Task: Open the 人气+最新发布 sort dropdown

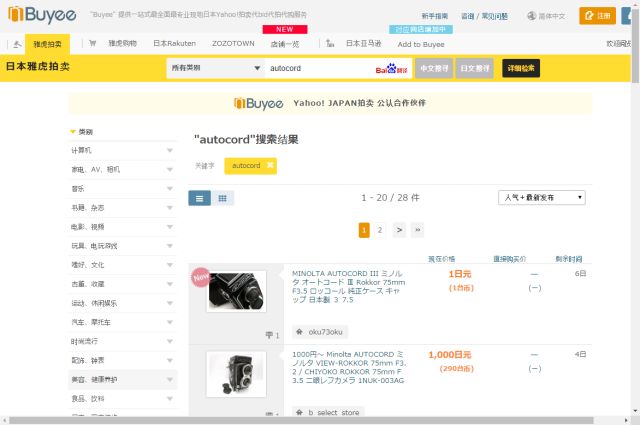Action: (x=543, y=198)
